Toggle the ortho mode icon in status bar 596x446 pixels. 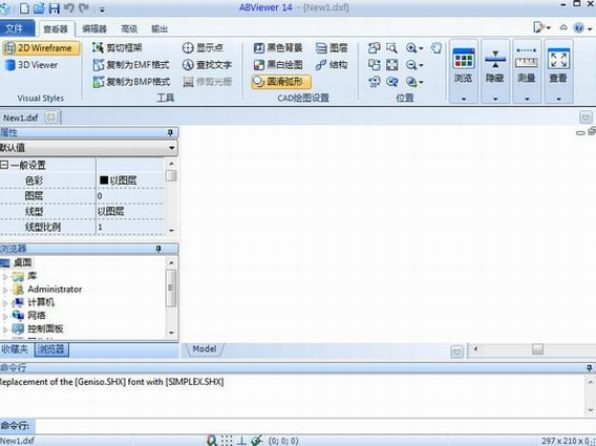pos(241,440)
